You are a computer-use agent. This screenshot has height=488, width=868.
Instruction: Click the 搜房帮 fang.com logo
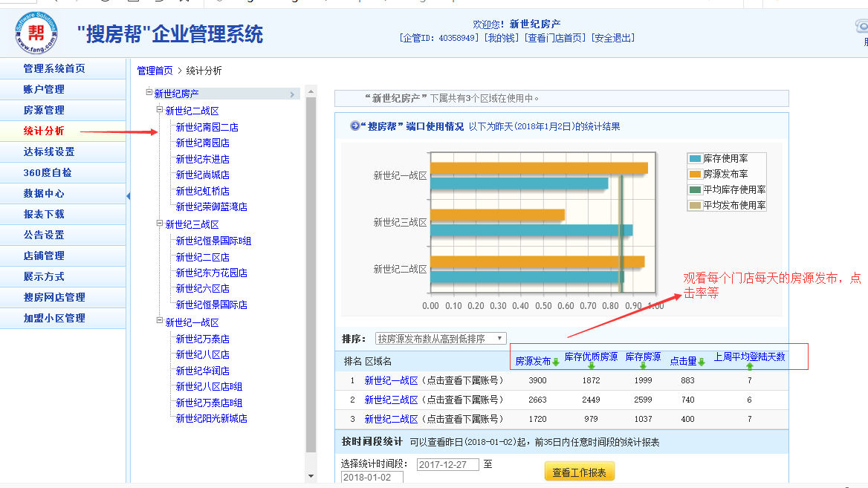pyautogui.click(x=36, y=33)
